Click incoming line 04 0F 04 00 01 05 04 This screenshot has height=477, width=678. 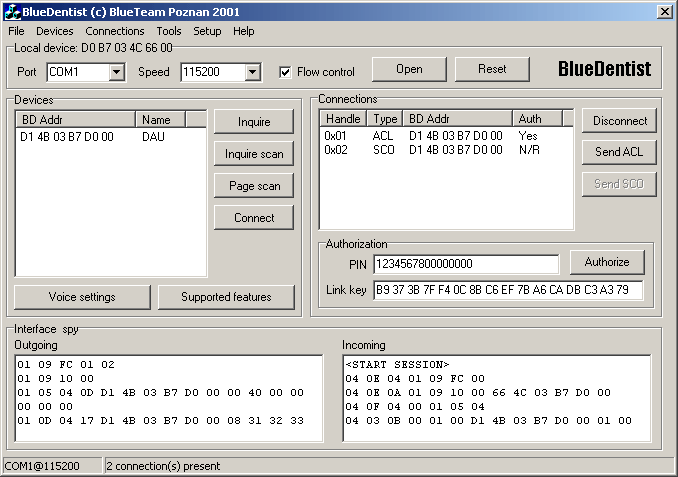[415, 407]
